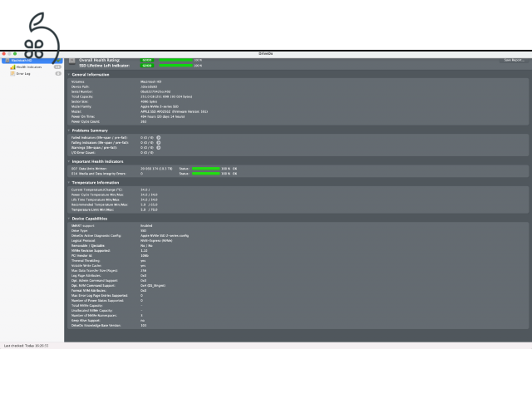
Task: Click the 'Power On Time' label
Action: 83,116
